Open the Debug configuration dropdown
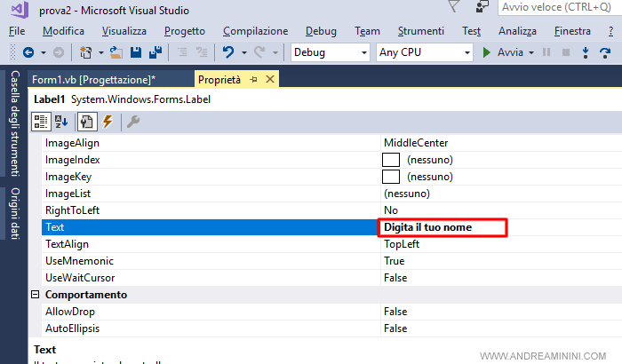622x364 pixels. (331, 52)
